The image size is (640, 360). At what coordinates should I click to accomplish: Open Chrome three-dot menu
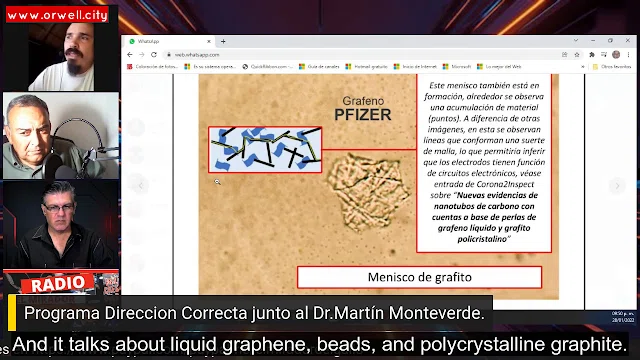pyautogui.click(x=629, y=55)
